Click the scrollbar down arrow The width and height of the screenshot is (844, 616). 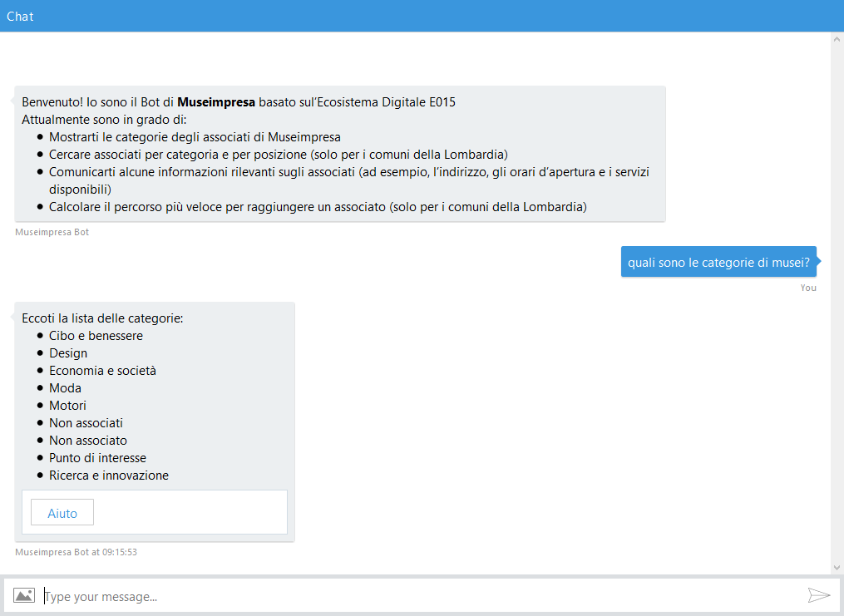[837, 567]
